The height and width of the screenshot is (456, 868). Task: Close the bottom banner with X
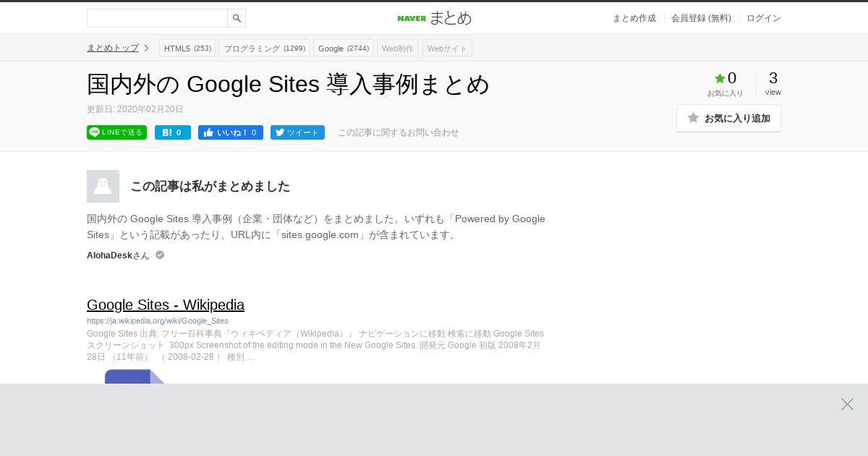click(x=847, y=404)
